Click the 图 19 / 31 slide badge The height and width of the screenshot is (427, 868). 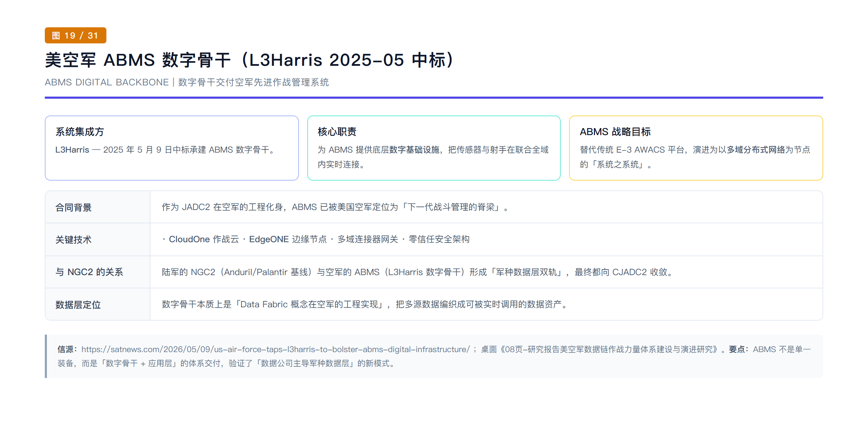(x=75, y=35)
